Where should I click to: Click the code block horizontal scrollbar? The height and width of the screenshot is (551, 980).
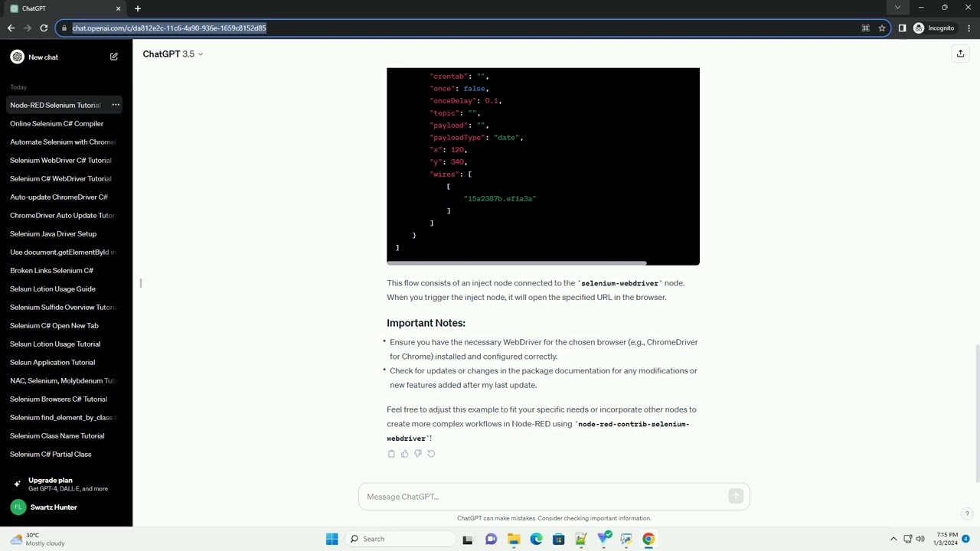(x=517, y=263)
